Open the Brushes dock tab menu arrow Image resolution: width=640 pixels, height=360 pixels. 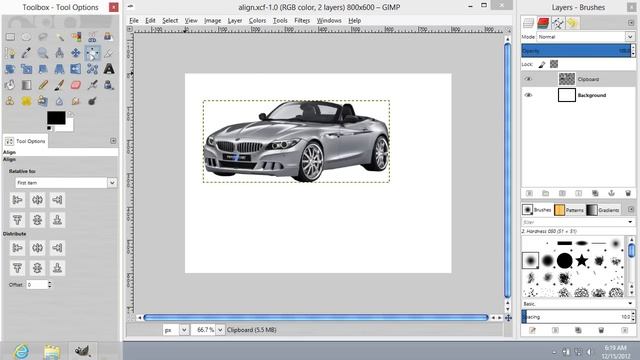tap(631, 209)
